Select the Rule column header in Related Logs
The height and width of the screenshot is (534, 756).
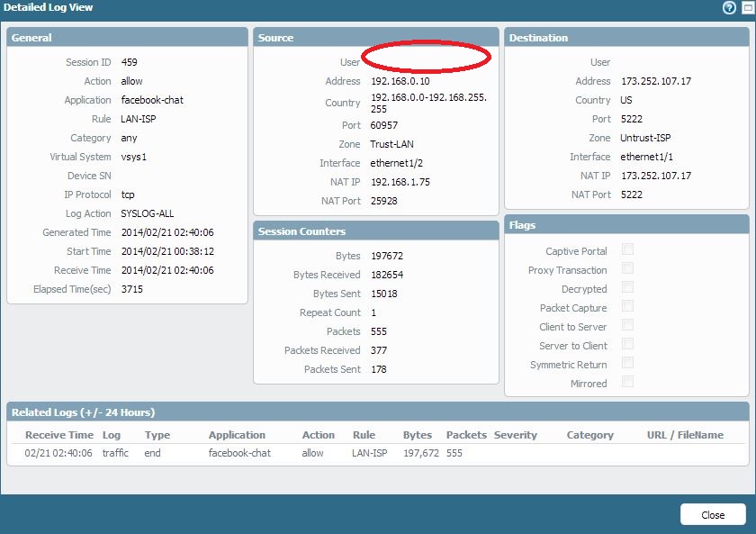(x=364, y=435)
